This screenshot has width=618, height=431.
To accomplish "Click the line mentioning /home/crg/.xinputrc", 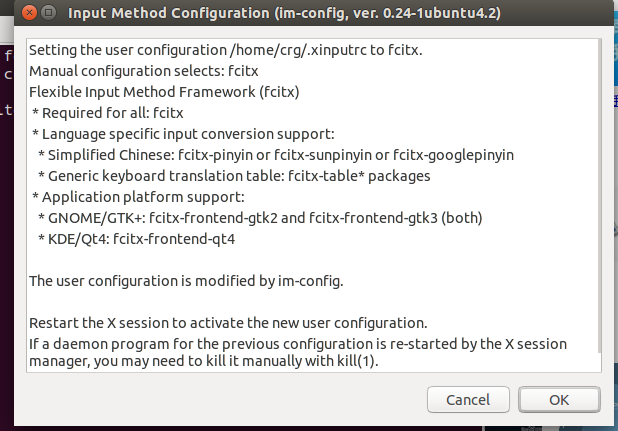I will 225,50.
